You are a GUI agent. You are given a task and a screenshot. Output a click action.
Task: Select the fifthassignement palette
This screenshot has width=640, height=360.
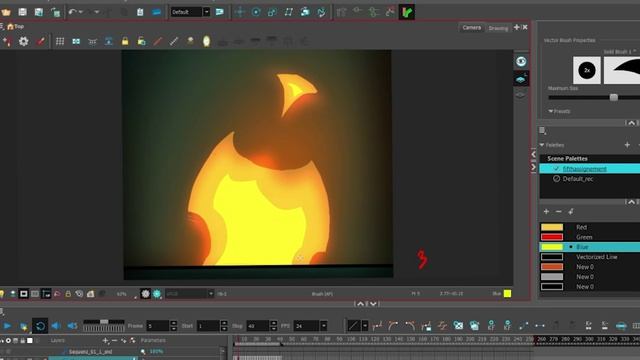click(589, 169)
